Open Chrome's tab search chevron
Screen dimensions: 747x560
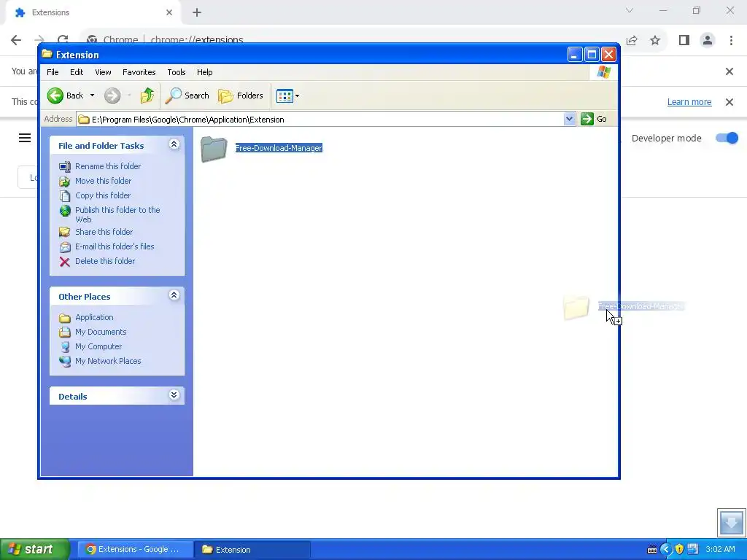pos(630,10)
